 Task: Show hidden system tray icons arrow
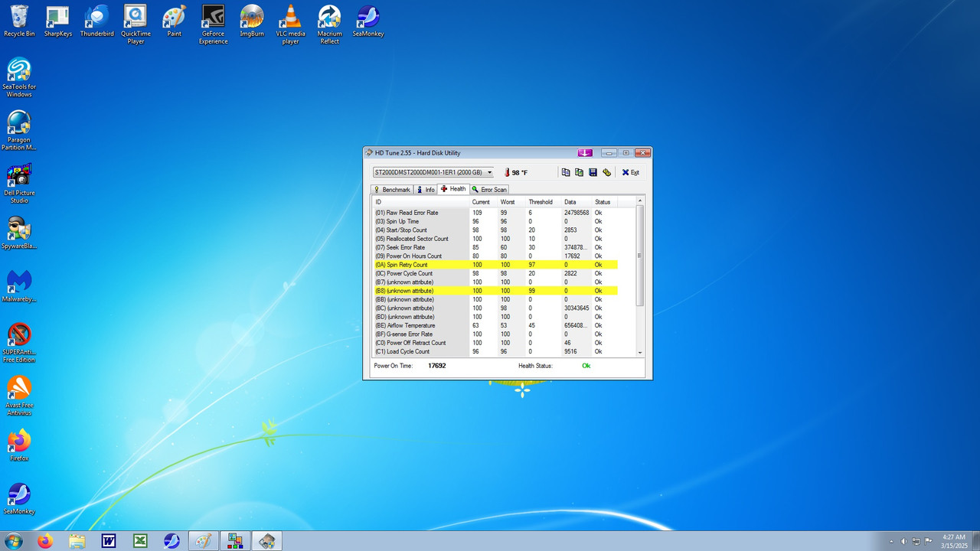892,541
